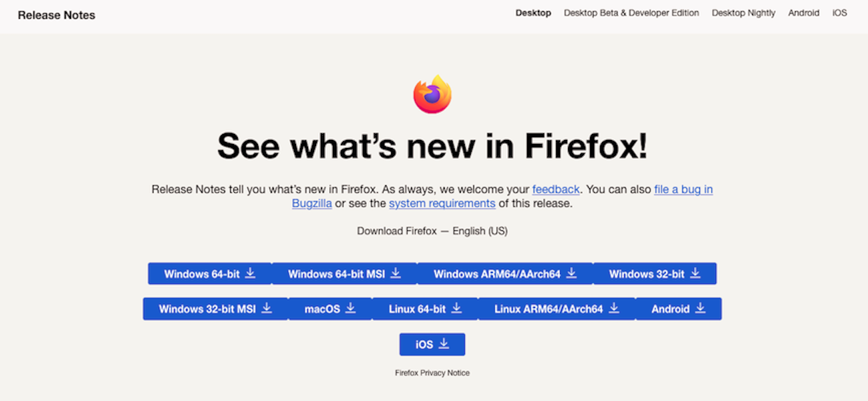The image size is (868, 401).
Task: Download via Linux ARM64/AArch64 label
Action: (549, 309)
